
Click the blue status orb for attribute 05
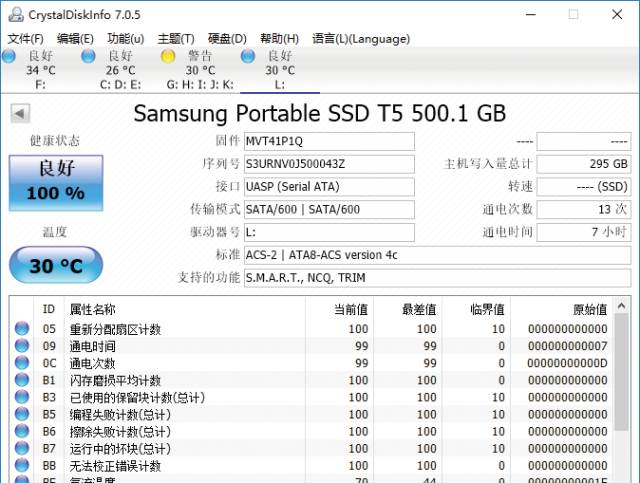pyautogui.click(x=21, y=329)
